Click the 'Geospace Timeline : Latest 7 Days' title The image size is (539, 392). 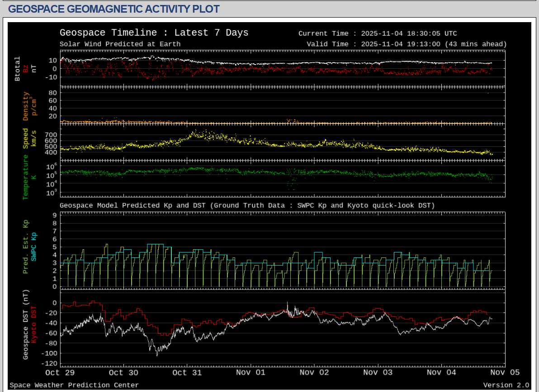click(x=154, y=33)
